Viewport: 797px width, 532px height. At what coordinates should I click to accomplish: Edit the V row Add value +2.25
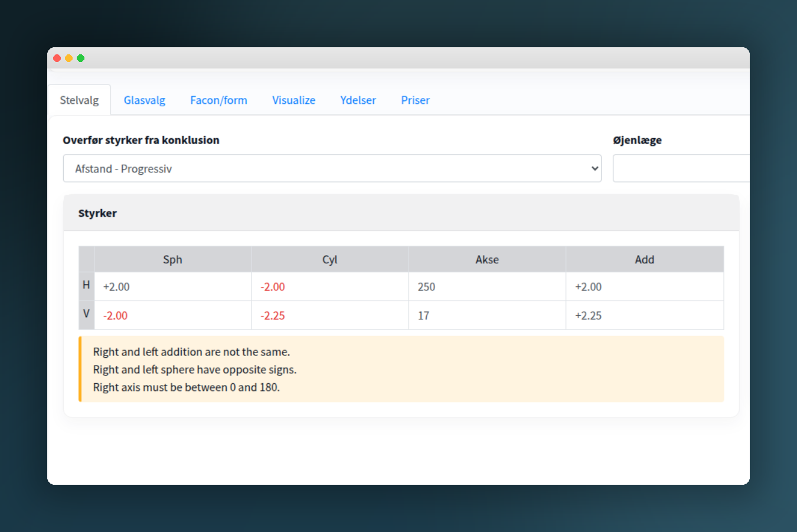point(645,316)
